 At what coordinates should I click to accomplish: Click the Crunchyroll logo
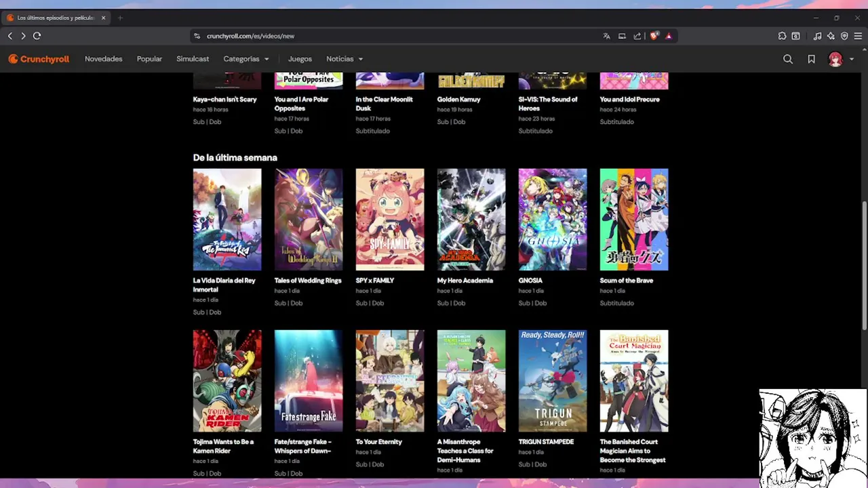pos(39,59)
